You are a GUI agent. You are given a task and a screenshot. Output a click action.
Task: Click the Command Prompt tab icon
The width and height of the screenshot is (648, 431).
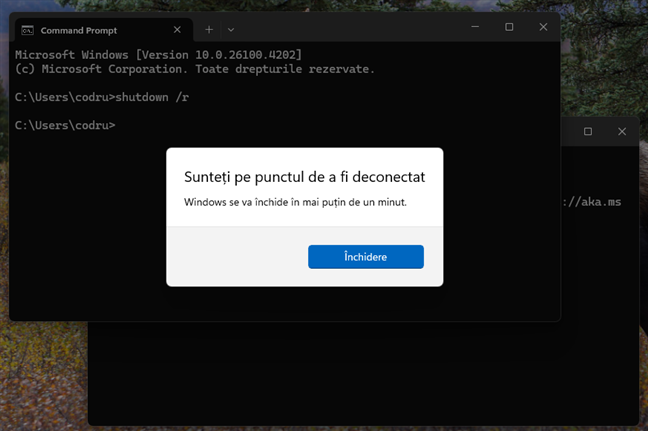point(27,30)
